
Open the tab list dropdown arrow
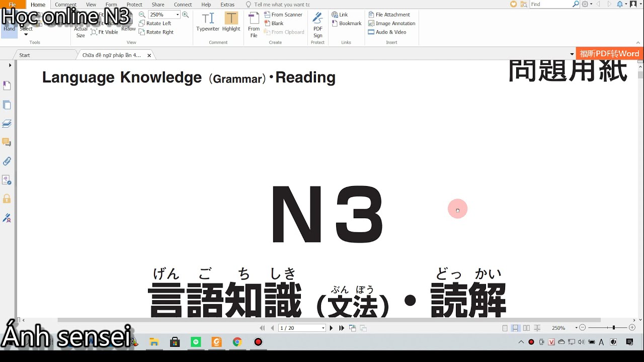click(572, 54)
